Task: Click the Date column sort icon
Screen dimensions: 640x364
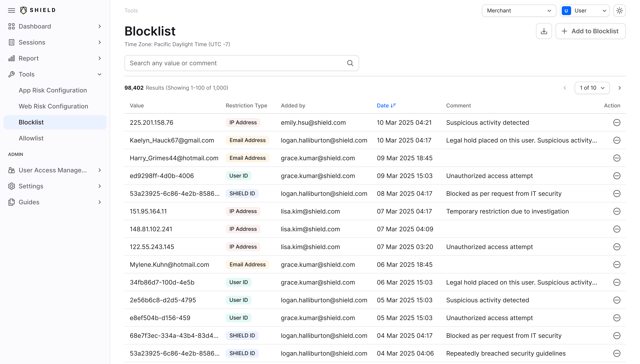Action: 393,106
